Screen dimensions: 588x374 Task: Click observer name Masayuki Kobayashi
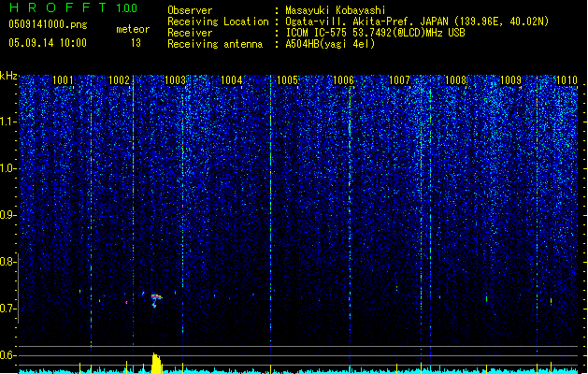[x=336, y=10]
